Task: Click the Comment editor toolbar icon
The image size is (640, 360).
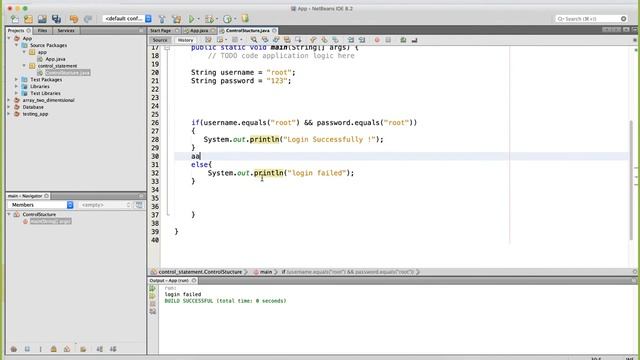Action: point(403,40)
